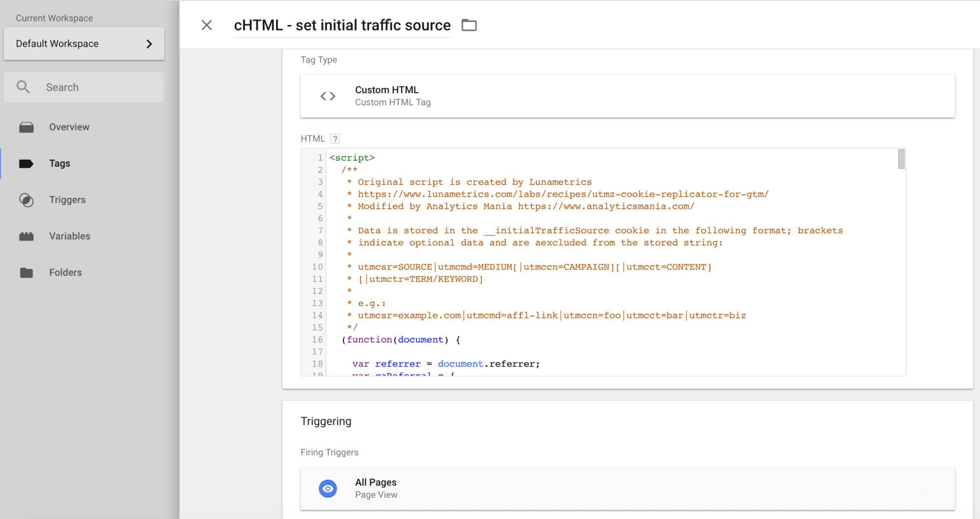The width and height of the screenshot is (980, 519).
Task: Click the HTML code editor scrollbar thumb
Action: 901,159
